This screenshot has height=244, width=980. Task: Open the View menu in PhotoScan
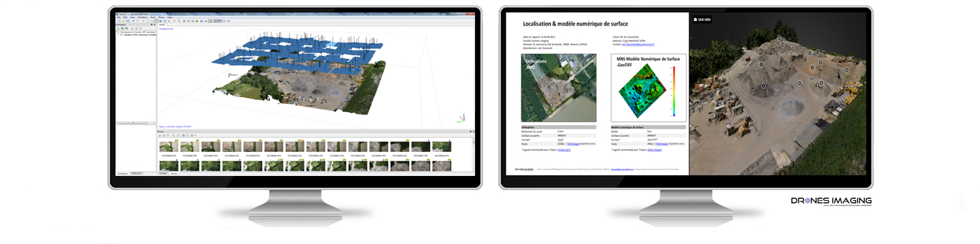[132, 18]
